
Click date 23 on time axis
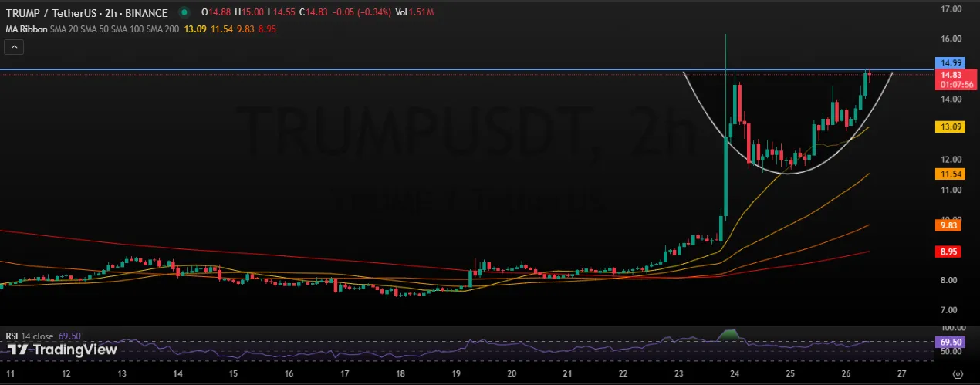coord(679,373)
